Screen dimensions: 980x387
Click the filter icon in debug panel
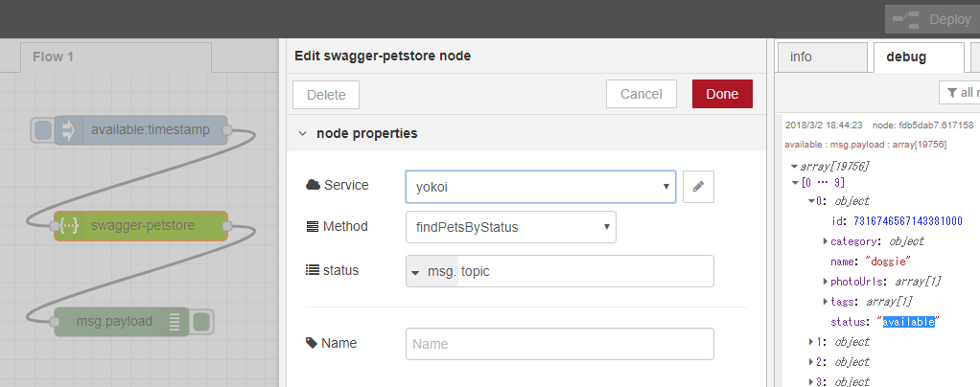pos(951,93)
